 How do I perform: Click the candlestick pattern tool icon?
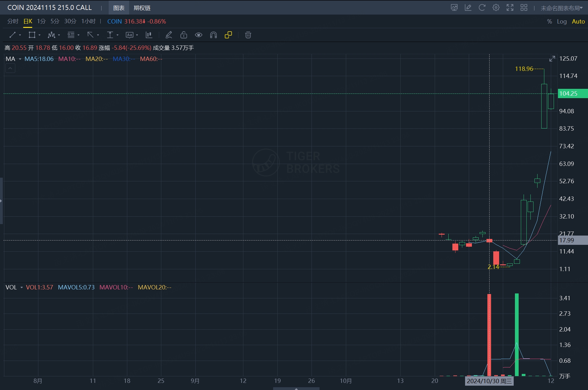click(149, 35)
